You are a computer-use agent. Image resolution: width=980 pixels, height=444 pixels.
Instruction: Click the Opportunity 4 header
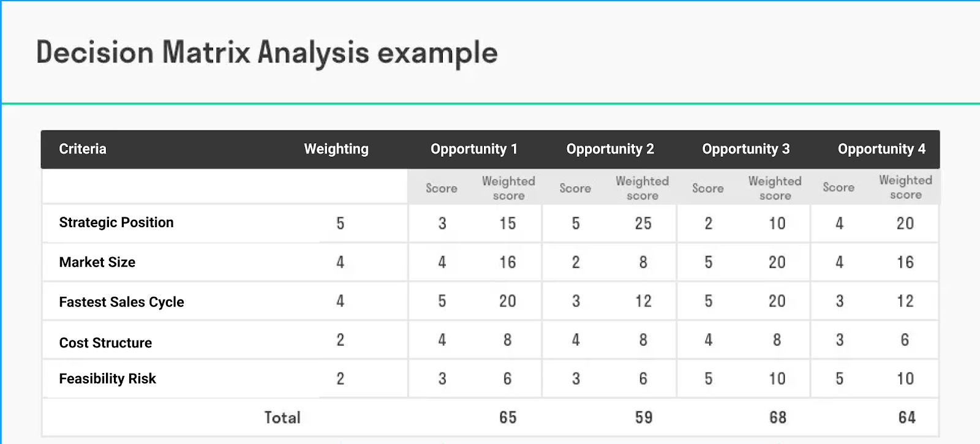pos(881,149)
